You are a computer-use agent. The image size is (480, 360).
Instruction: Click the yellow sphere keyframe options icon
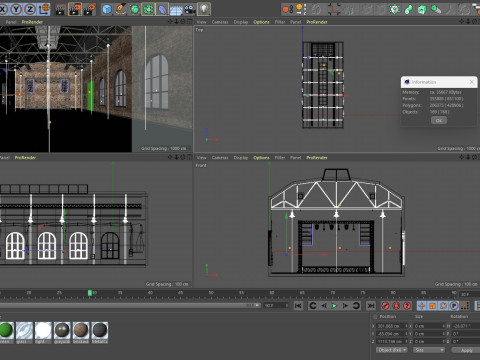301,9
